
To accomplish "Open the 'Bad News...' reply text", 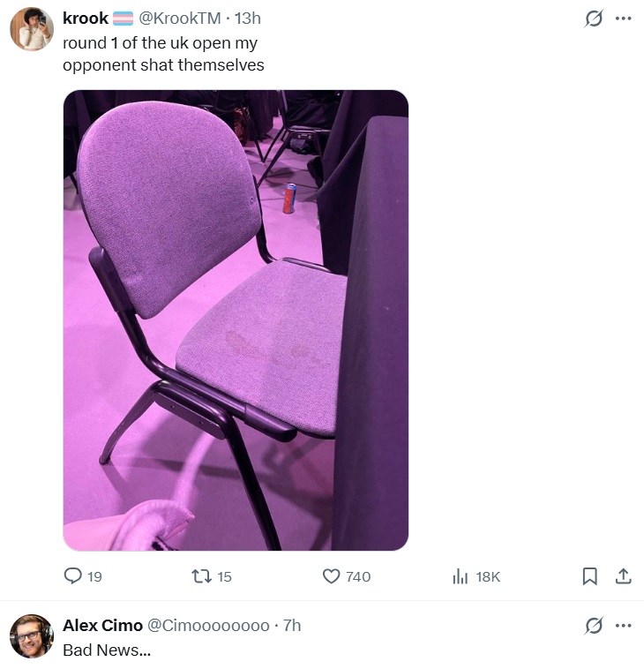I will click(x=107, y=650).
